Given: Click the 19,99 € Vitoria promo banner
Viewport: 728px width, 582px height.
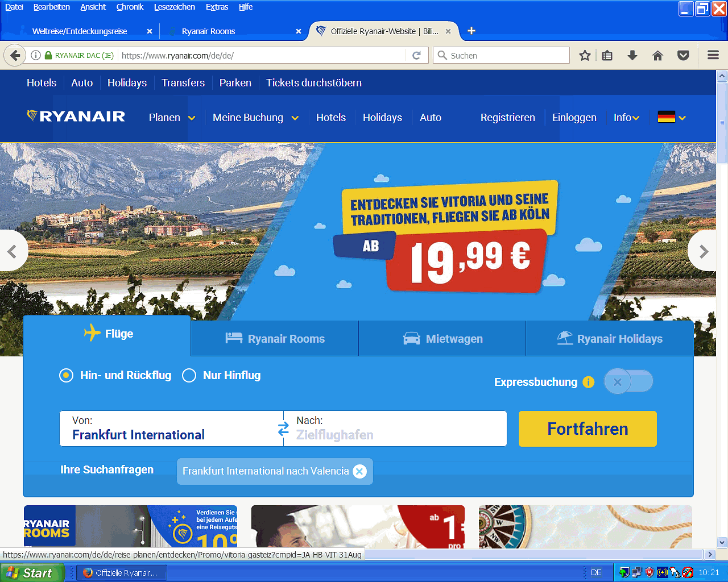Looking at the screenshot, I should click(445, 236).
